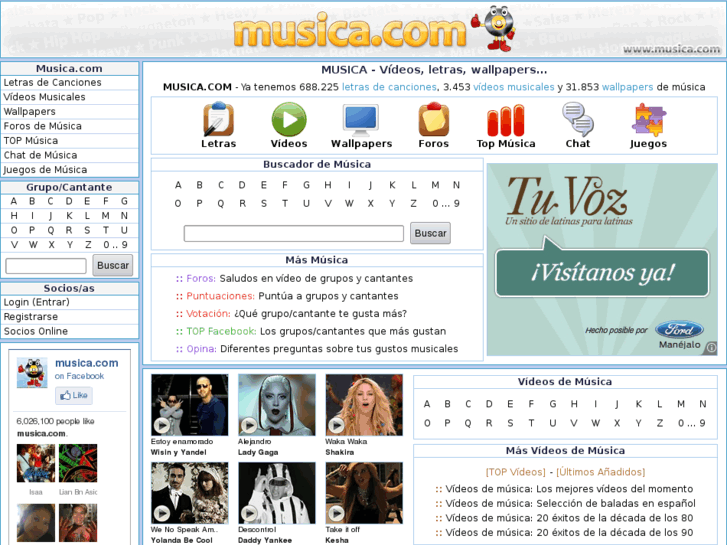
Task: Click the Lian Bn Asic Facebook fan photo
Action: 78,463
